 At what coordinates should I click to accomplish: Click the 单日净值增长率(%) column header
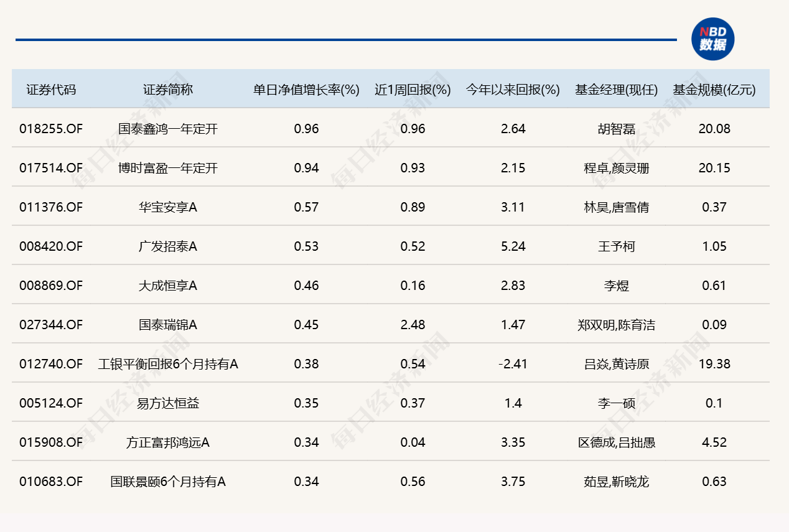(306, 90)
